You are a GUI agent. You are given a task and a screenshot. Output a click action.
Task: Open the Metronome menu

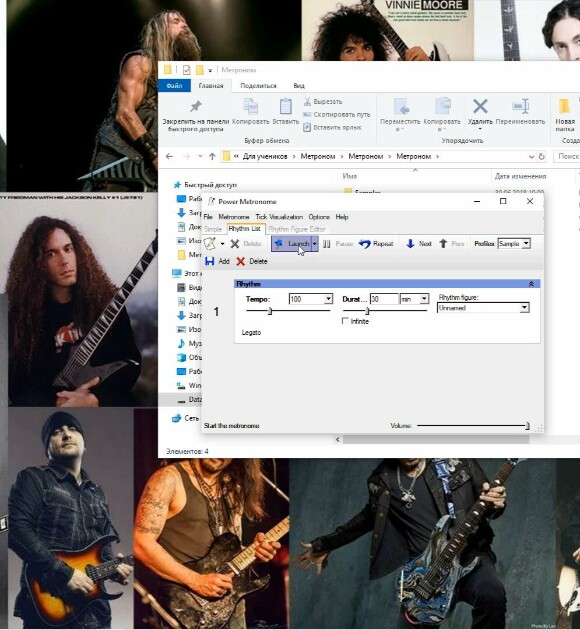point(234,217)
